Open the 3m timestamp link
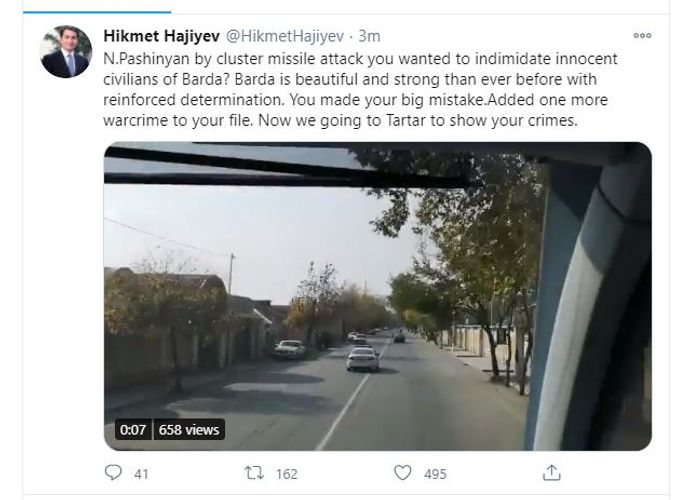Viewport: 694px width, 500px height. pos(369,36)
